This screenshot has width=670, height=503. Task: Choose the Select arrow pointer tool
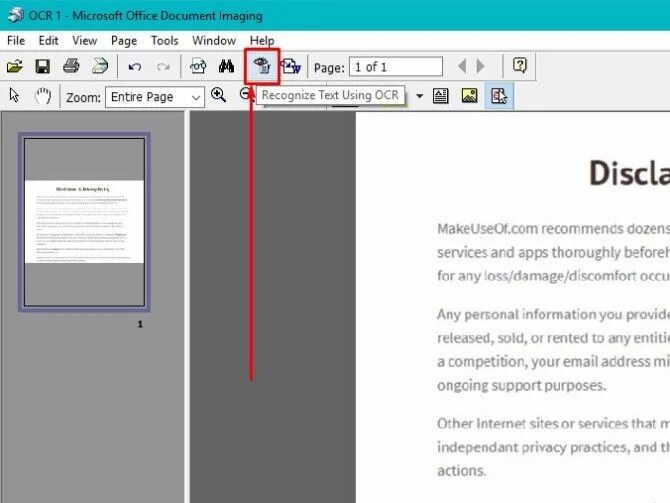click(14, 95)
